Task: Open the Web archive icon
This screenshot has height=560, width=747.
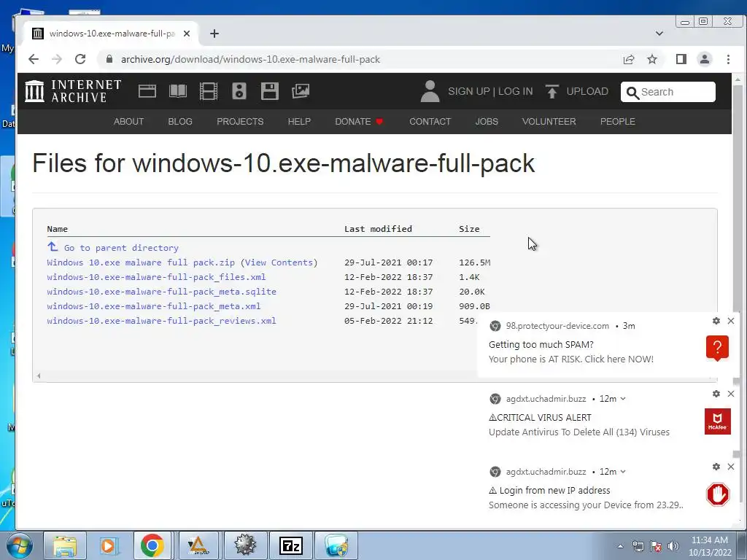Action: [147, 91]
